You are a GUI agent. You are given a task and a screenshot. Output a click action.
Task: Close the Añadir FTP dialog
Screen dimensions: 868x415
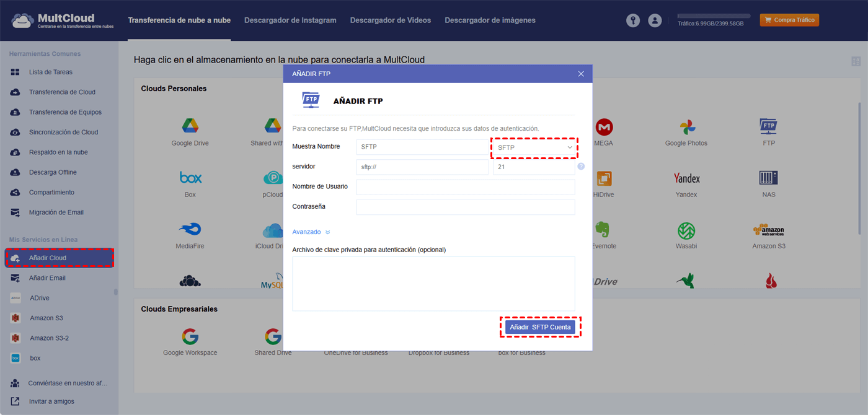(x=581, y=74)
